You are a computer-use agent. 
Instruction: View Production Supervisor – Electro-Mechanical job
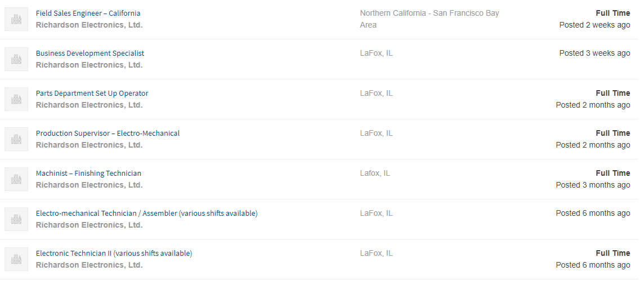(x=108, y=133)
